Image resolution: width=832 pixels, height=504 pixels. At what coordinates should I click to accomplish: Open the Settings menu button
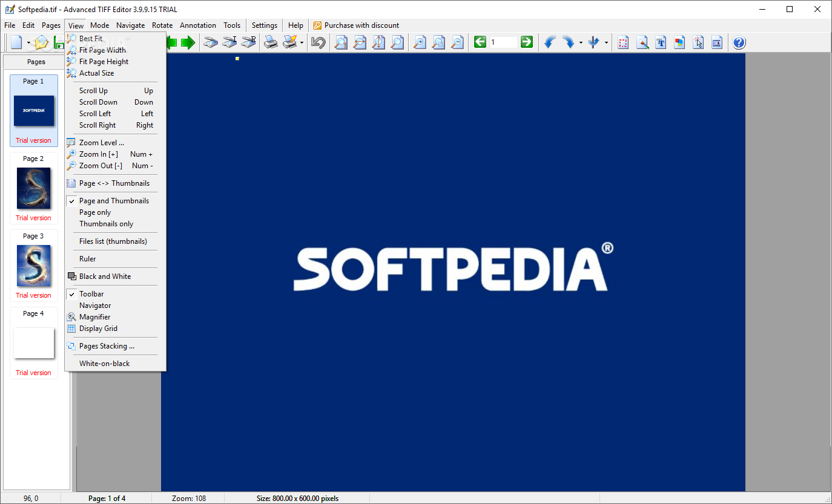coord(265,25)
